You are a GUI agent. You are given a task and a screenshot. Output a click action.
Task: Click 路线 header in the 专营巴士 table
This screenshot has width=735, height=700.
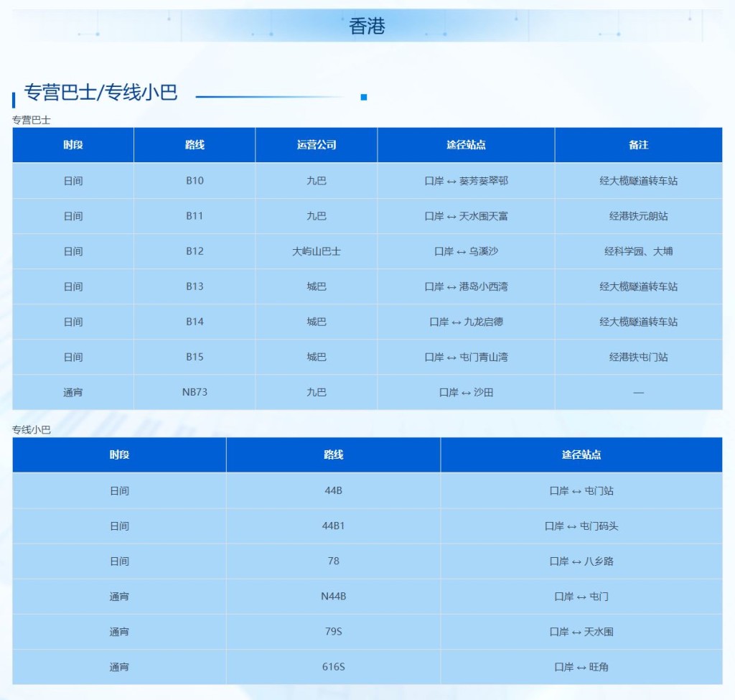point(195,145)
